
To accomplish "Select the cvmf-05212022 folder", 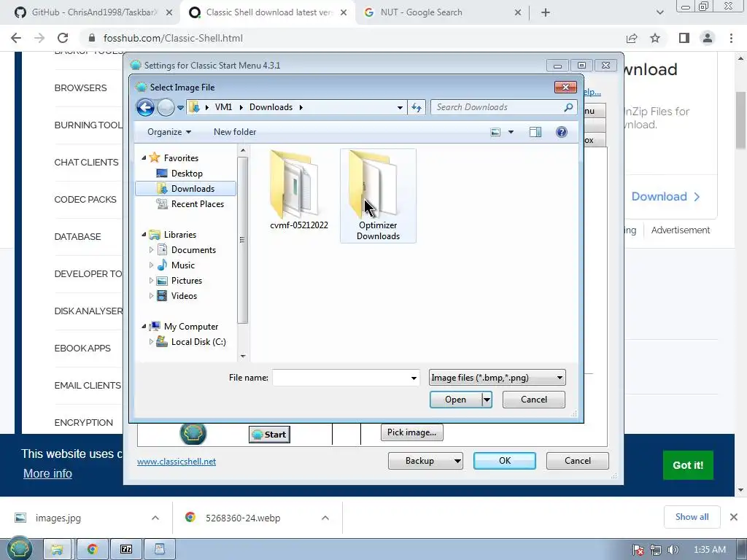I will pos(298,190).
